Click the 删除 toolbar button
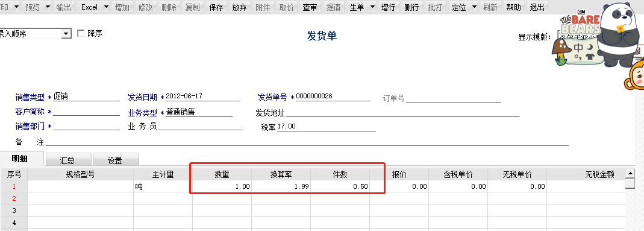This screenshot has width=644, height=231. [x=169, y=7]
